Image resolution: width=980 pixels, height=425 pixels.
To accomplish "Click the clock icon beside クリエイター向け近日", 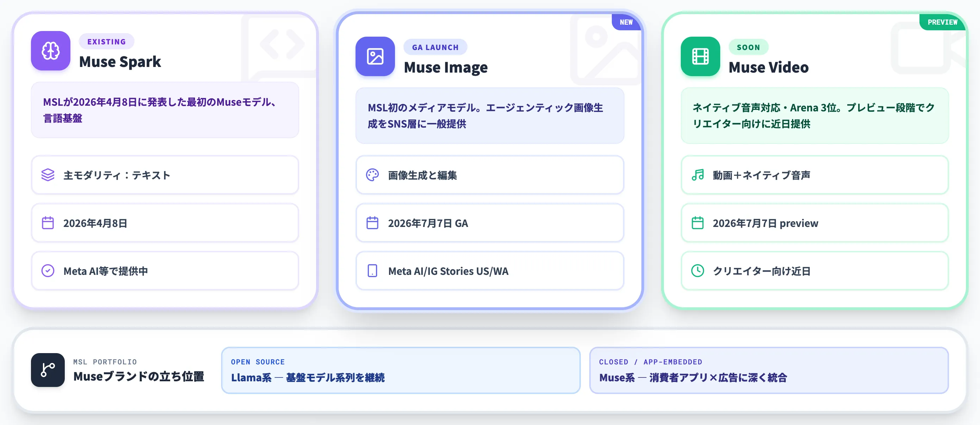I will tap(698, 271).
